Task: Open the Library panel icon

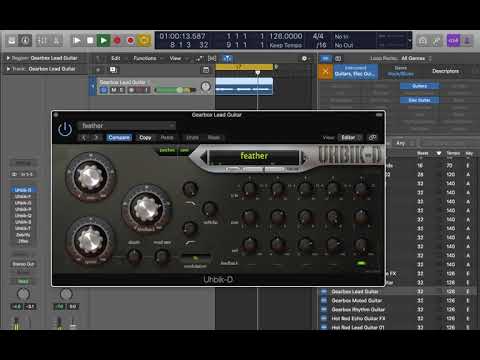Action: pyautogui.click(x=12, y=41)
